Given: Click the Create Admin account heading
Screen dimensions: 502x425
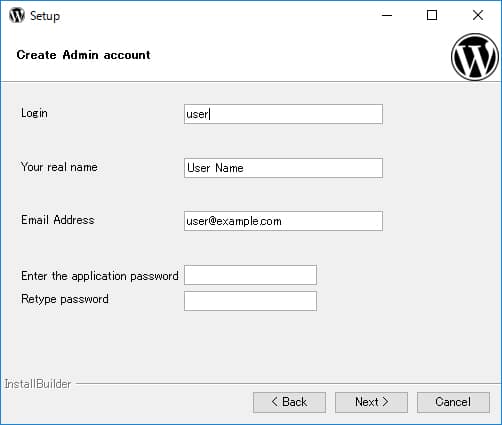Looking at the screenshot, I should (x=83, y=55).
